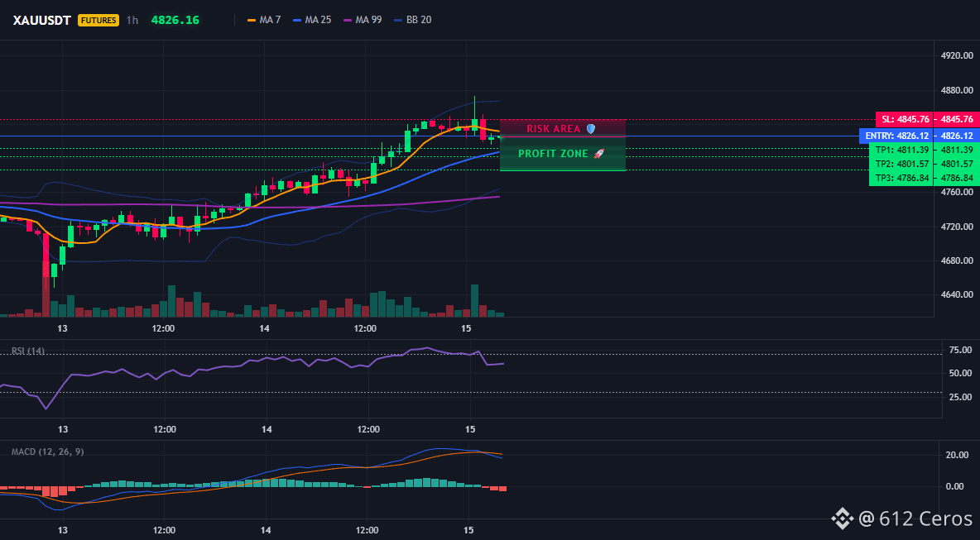Viewport: 980px width, 540px height.
Task: Select the TP3: 4786.84 target label
Action: [901, 179]
